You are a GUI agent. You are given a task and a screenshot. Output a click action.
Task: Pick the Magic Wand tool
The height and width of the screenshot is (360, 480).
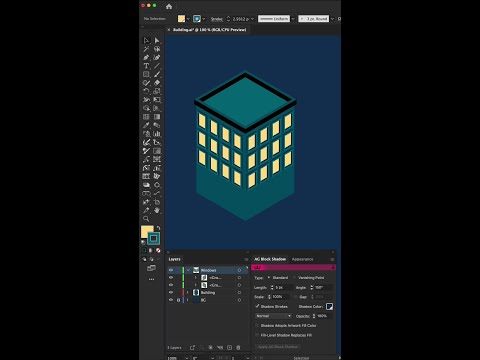pos(146,49)
